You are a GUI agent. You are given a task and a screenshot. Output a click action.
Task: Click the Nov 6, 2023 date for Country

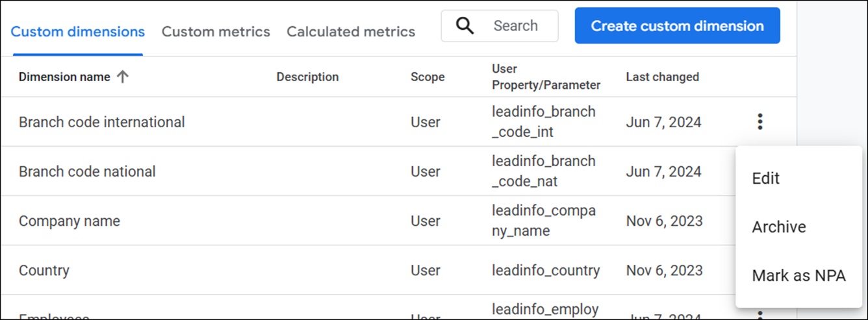[664, 270]
